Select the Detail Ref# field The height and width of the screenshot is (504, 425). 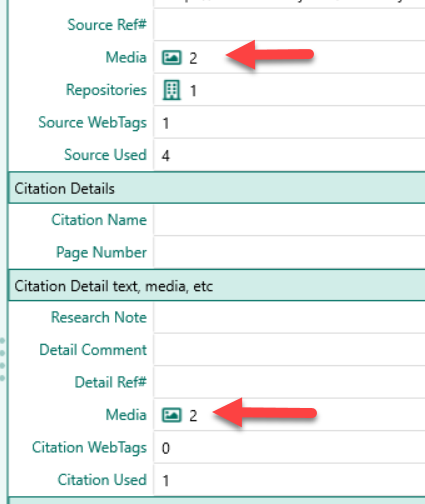pos(289,382)
